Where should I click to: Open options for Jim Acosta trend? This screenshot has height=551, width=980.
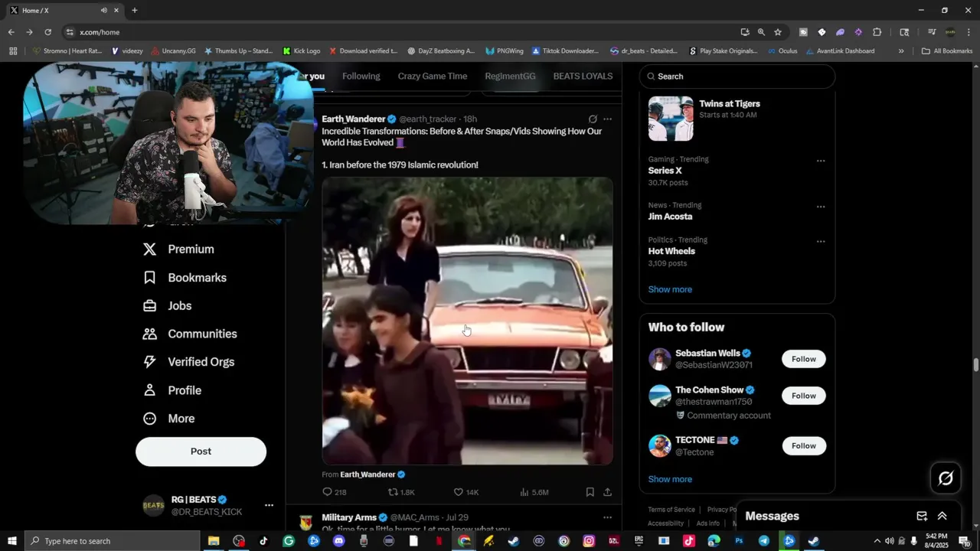[821, 207]
